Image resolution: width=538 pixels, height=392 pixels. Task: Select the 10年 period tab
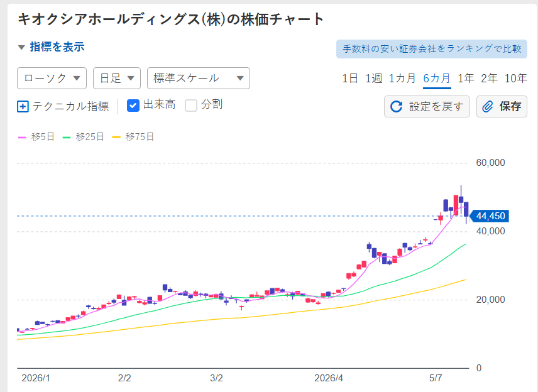coord(516,78)
